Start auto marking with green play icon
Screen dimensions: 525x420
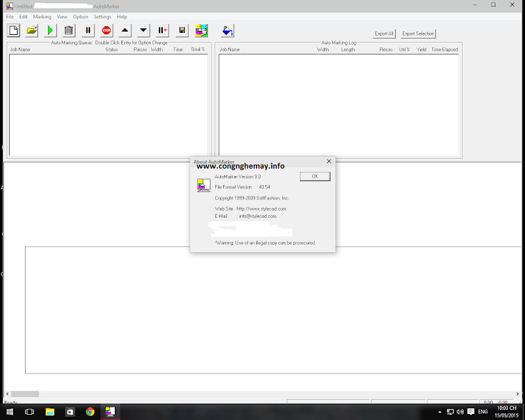tap(51, 30)
